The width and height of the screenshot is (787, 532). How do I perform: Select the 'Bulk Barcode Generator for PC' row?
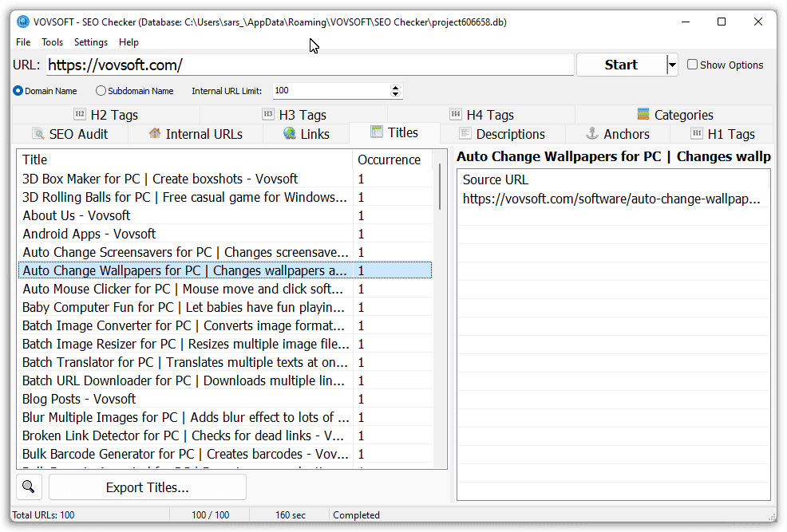coord(225,455)
